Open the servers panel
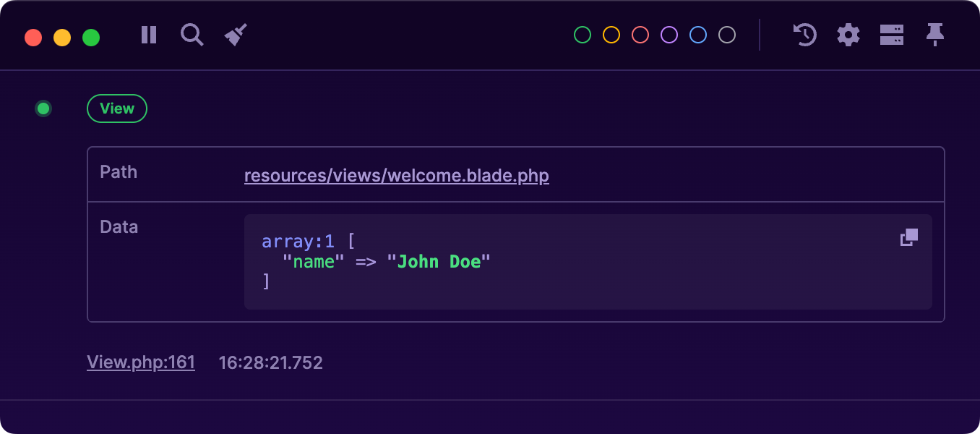980x434 pixels. [892, 35]
